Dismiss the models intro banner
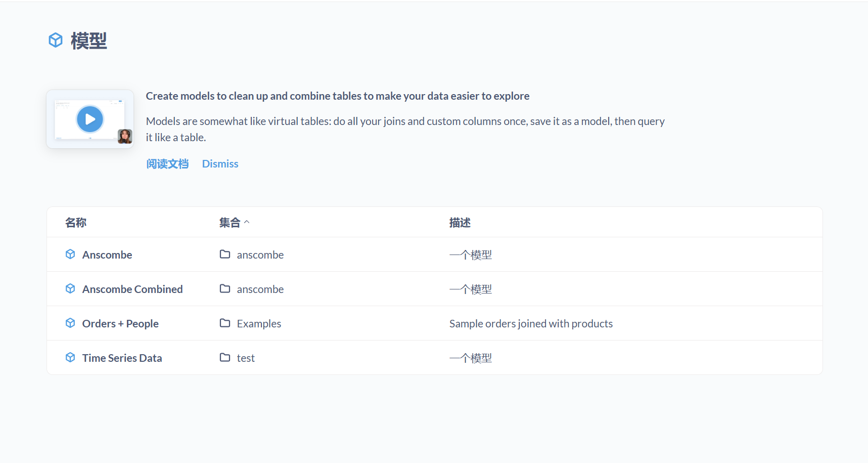 coord(220,164)
